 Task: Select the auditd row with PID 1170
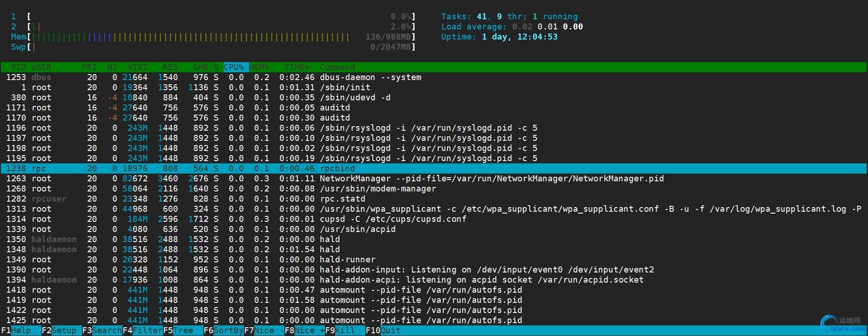(434, 118)
